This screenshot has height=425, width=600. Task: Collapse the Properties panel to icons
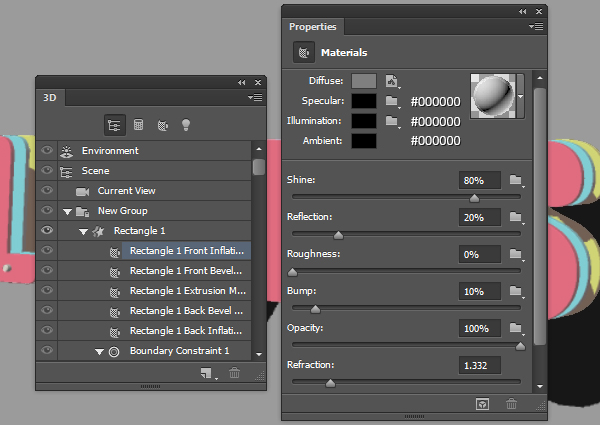click(x=522, y=11)
